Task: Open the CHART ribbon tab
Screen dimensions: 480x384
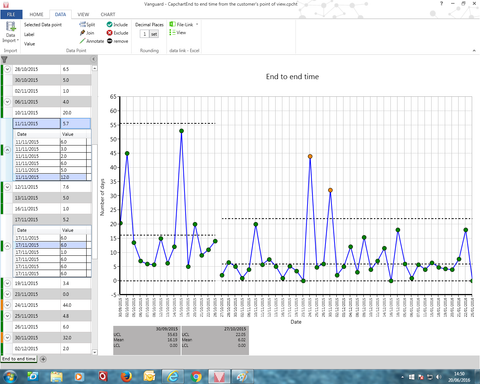Action: (x=108, y=14)
